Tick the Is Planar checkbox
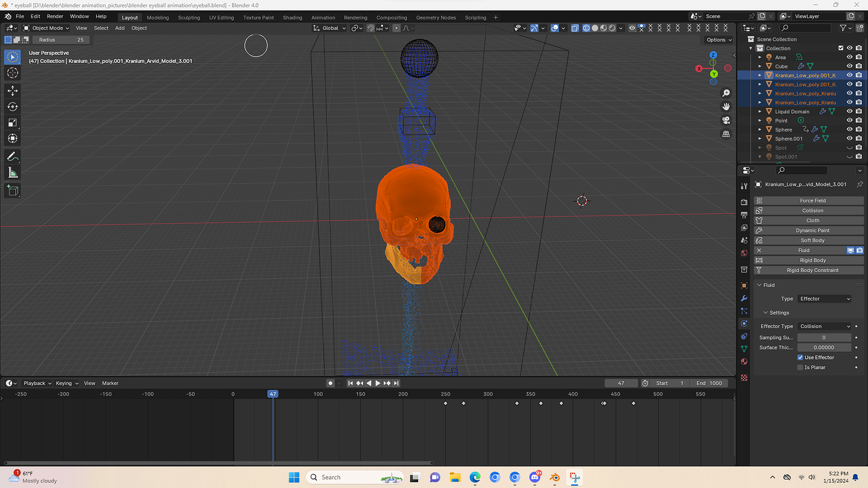The width and height of the screenshot is (868, 488). (x=800, y=367)
